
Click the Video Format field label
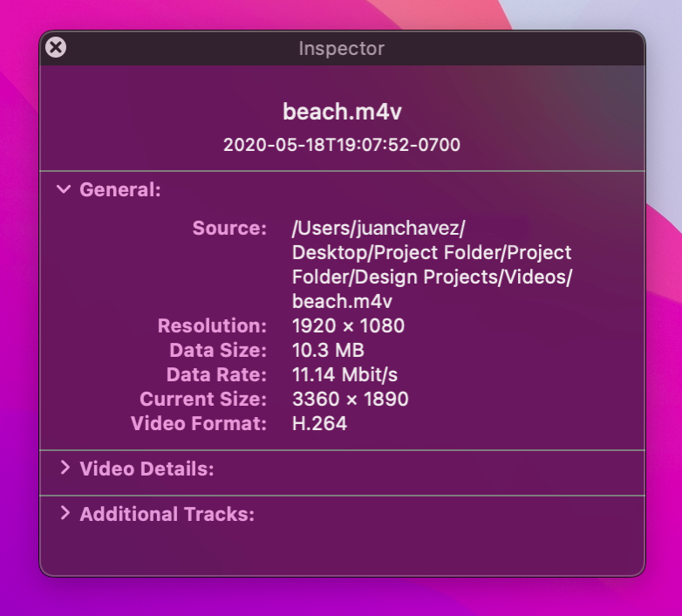pyautogui.click(x=199, y=423)
